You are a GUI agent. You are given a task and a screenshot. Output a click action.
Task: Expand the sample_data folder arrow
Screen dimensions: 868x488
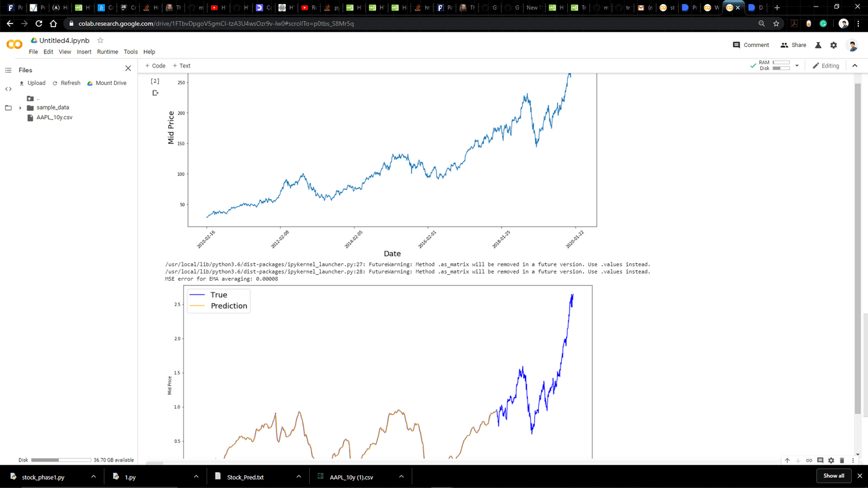[20, 108]
